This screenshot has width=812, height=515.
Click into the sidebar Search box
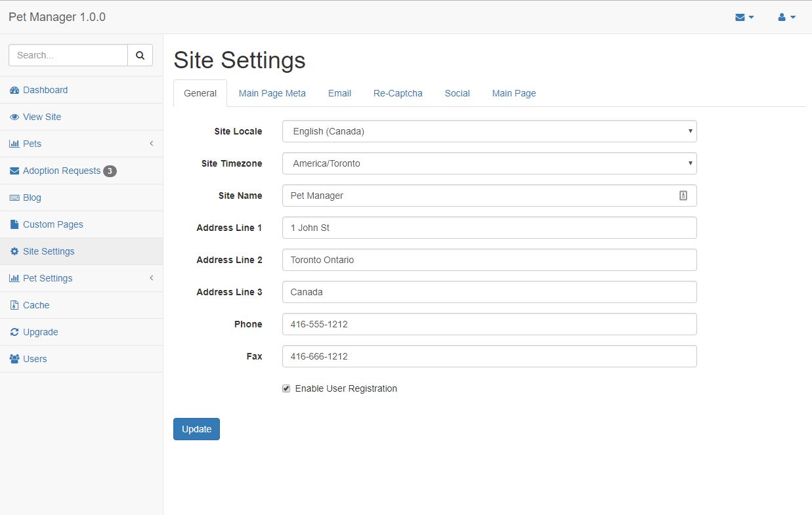tap(68, 56)
